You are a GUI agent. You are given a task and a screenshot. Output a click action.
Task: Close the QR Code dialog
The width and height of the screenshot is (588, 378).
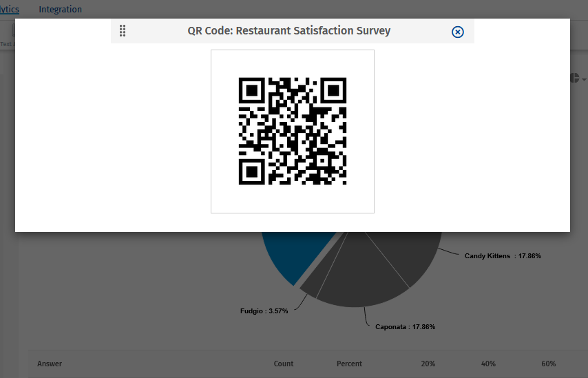457,32
